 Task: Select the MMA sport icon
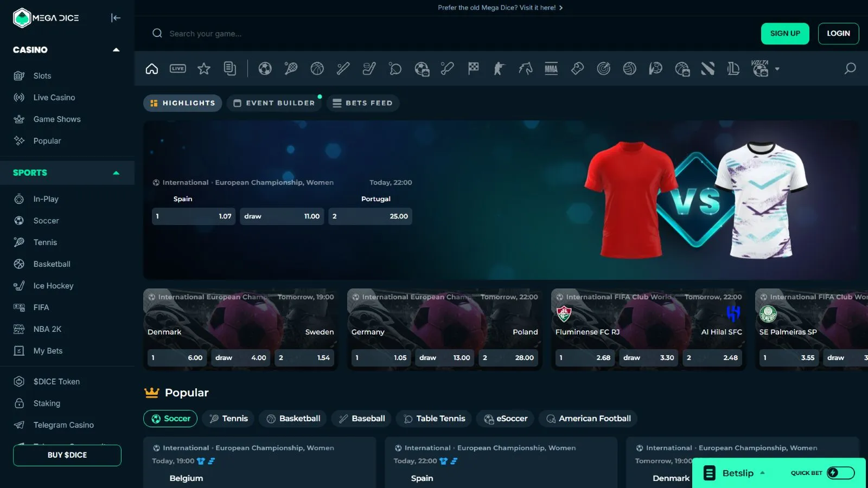[551, 69]
